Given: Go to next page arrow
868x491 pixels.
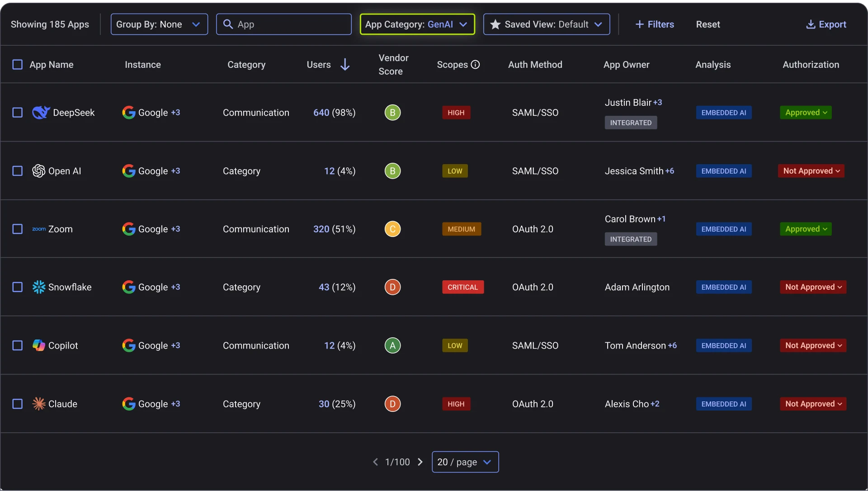Looking at the screenshot, I should pos(420,462).
